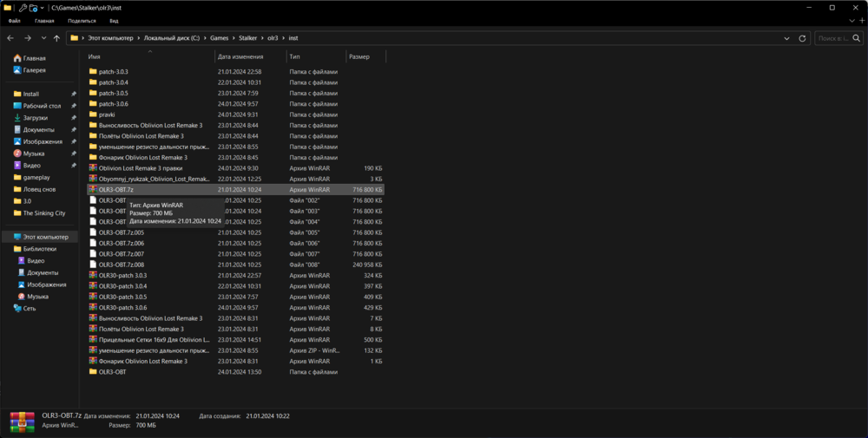Go to Главная in sidebar
The width and height of the screenshot is (868, 438).
[35, 58]
